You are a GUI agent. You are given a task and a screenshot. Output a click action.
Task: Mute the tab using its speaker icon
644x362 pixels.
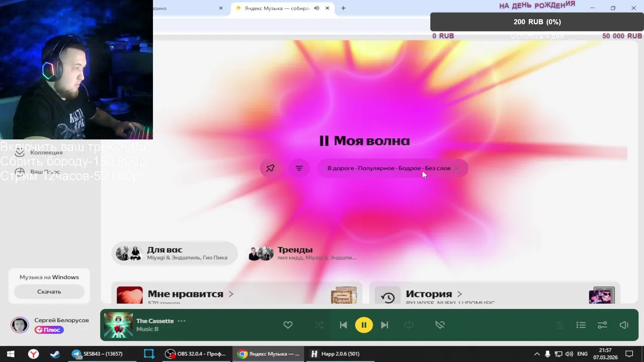pos(316,8)
